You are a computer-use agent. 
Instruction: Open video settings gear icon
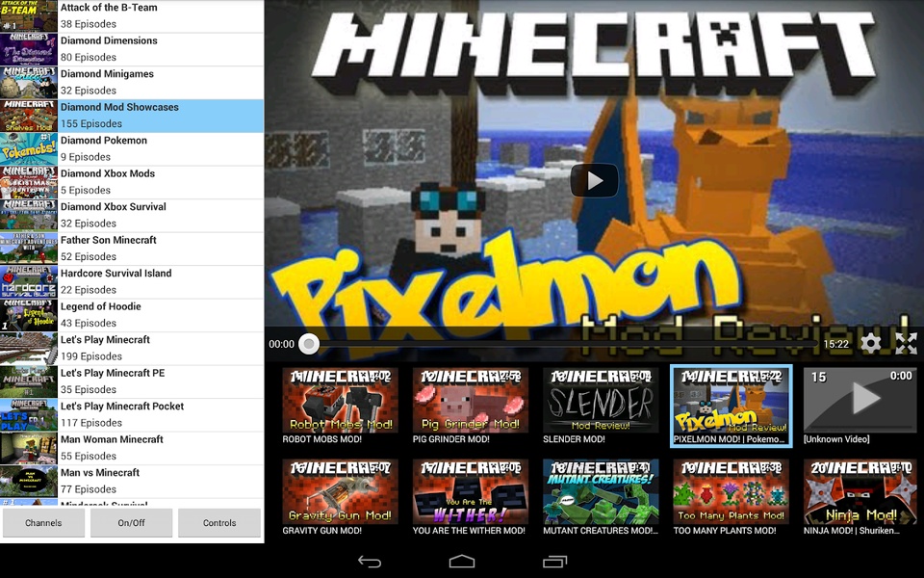(x=870, y=343)
